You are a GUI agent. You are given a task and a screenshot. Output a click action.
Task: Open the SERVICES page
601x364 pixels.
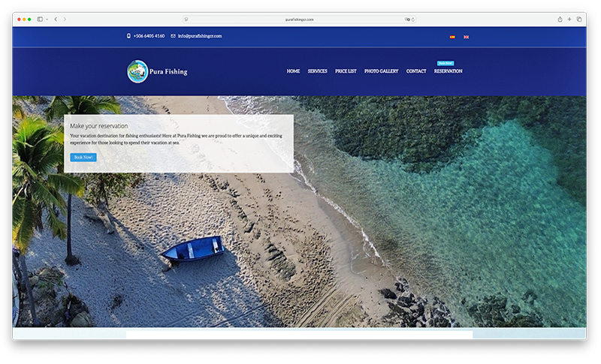(317, 71)
